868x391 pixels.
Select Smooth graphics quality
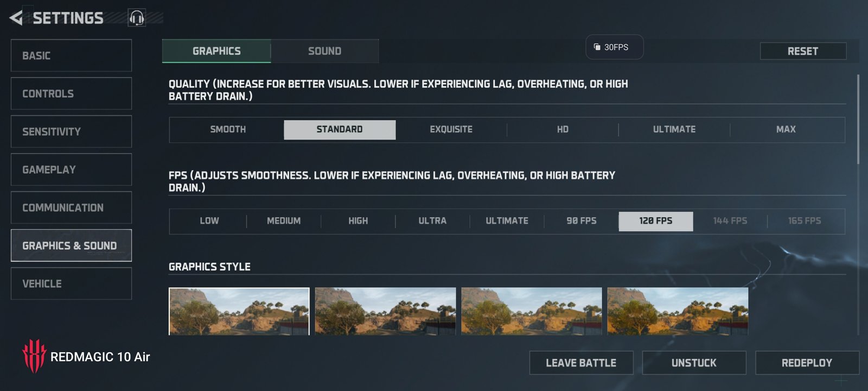pyautogui.click(x=228, y=129)
